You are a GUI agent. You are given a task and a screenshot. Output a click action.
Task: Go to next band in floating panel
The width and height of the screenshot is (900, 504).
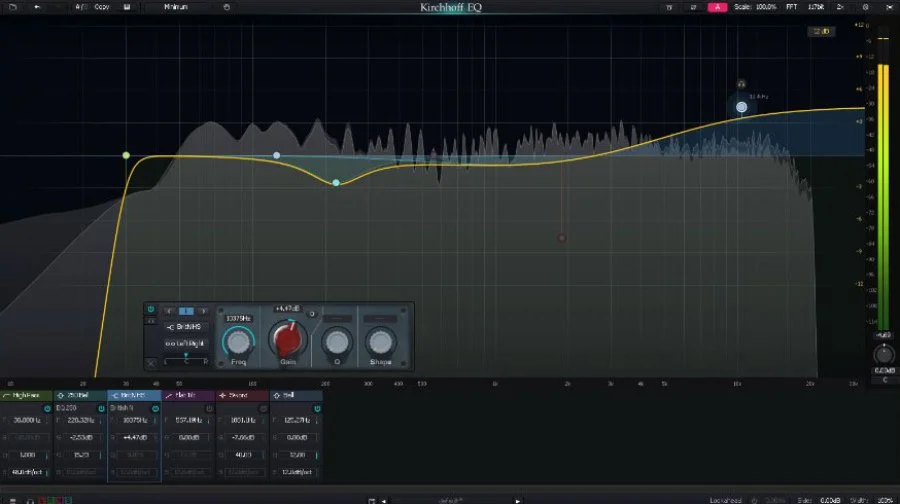click(x=203, y=311)
